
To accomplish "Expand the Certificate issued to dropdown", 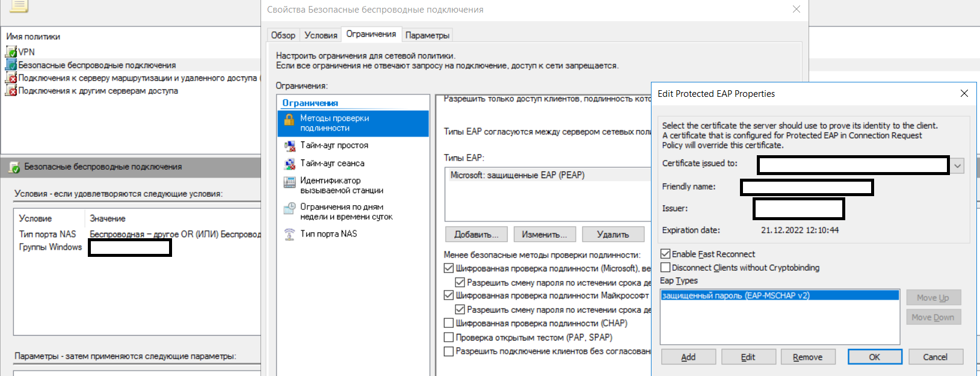I will (x=958, y=165).
